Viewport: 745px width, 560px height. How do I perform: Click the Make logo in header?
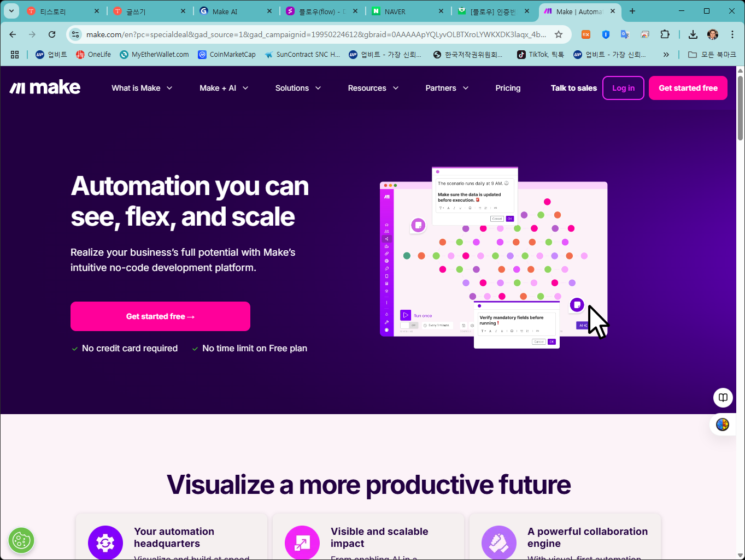click(45, 88)
